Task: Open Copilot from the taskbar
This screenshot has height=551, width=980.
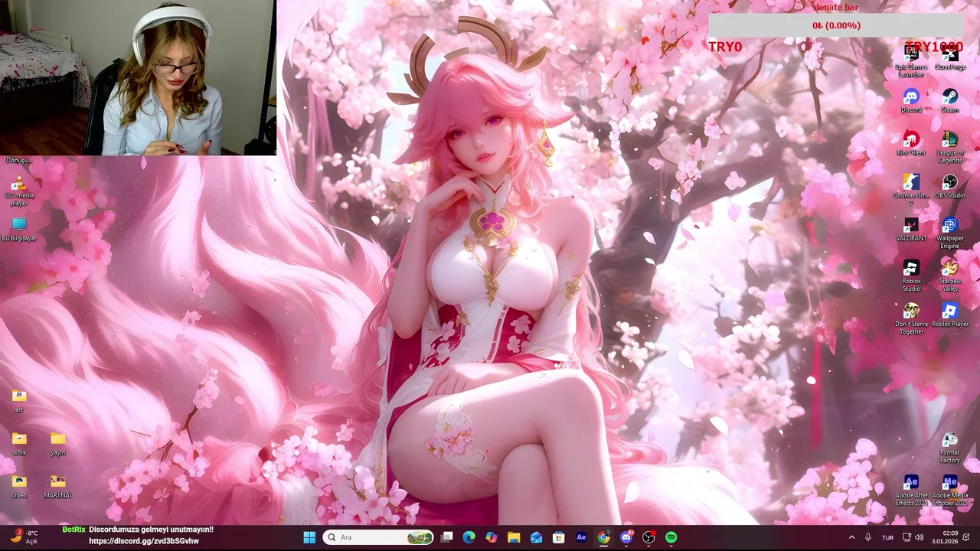Action: point(491,537)
